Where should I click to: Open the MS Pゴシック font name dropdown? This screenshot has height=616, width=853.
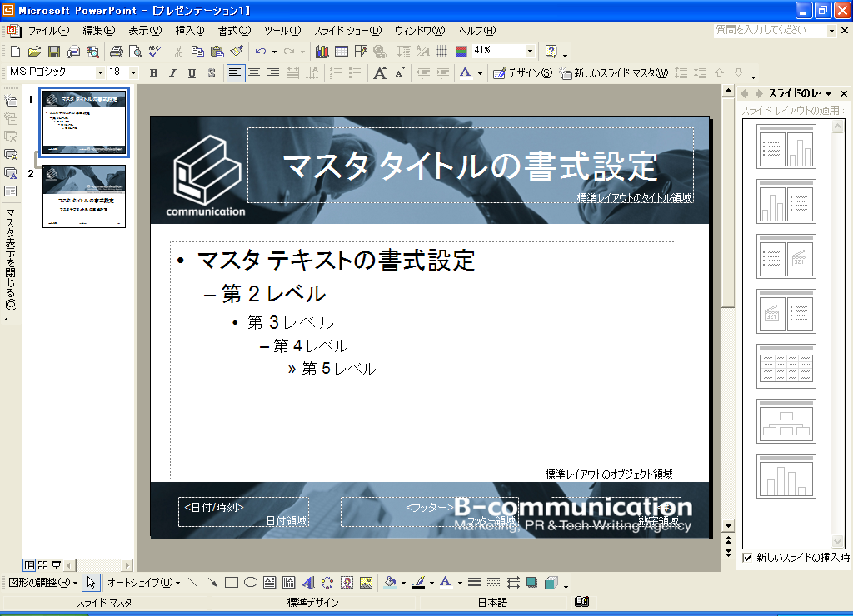coord(100,73)
